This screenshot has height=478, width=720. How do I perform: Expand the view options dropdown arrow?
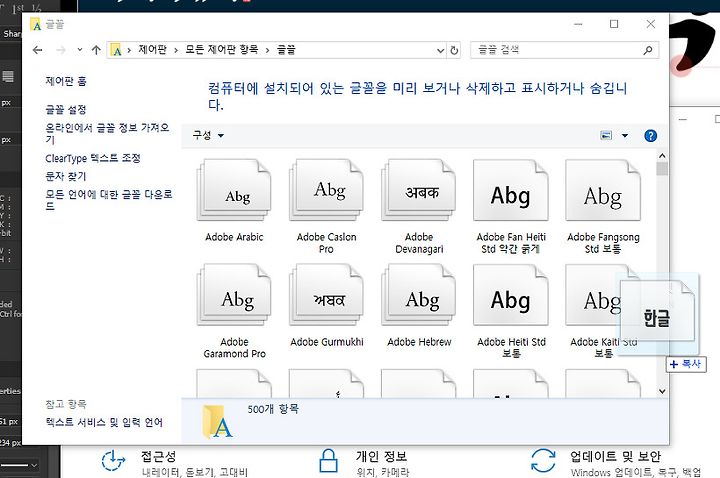624,135
